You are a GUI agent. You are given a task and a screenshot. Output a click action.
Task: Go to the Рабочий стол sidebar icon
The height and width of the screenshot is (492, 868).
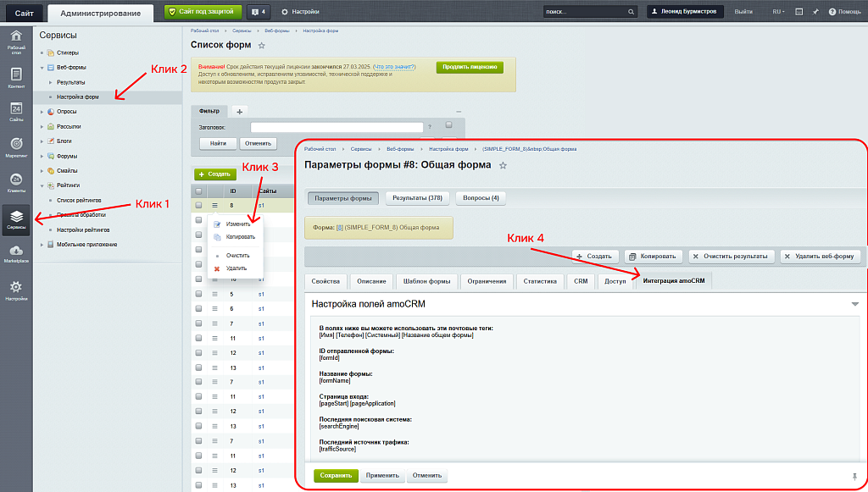16,41
